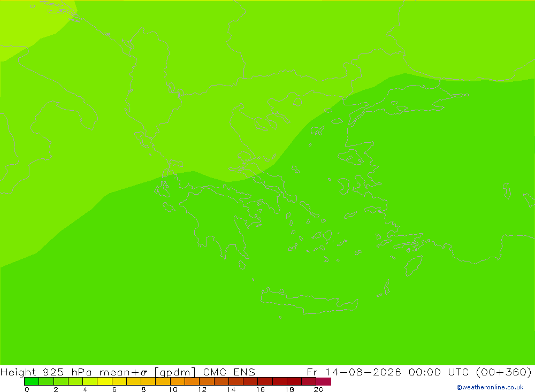The width and height of the screenshot is (535, 392).
Task: Click the bright green 0–1 legend swatch
Action: coord(32,381)
